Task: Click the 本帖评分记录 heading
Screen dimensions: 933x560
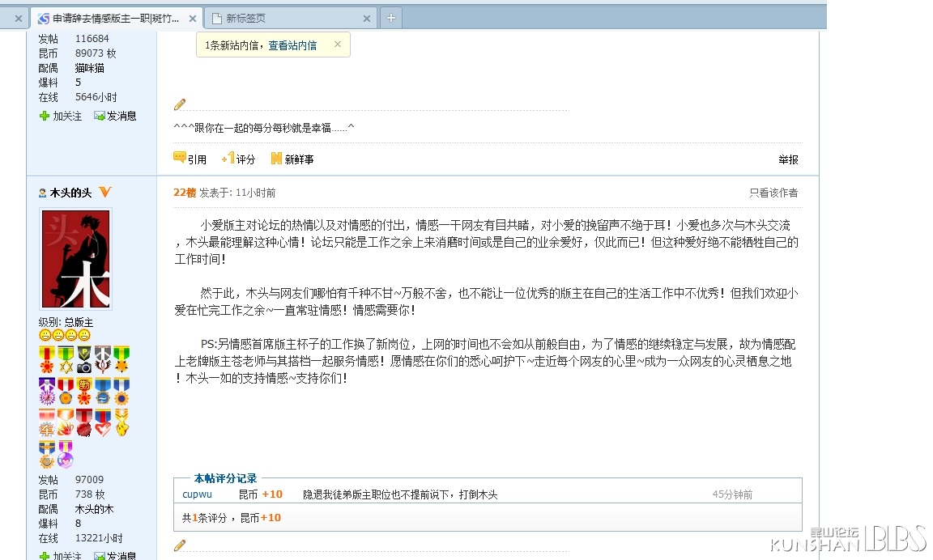Action: pyautogui.click(x=225, y=478)
